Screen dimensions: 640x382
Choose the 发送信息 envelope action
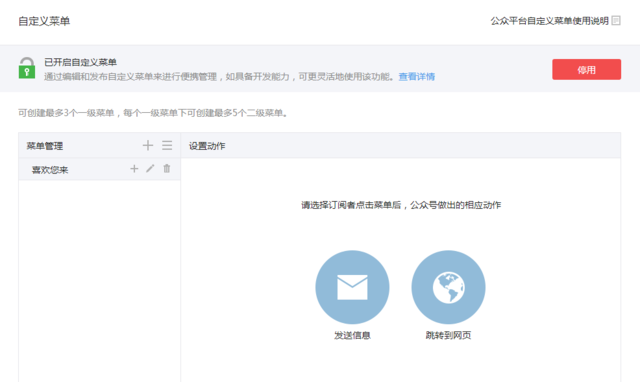pyautogui.click(x=352, y=287)
